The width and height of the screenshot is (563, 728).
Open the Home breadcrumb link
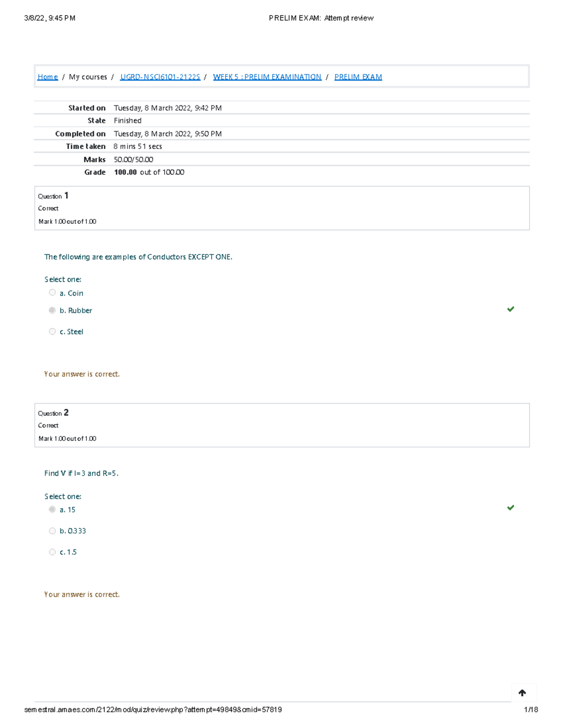click(47, 76)
